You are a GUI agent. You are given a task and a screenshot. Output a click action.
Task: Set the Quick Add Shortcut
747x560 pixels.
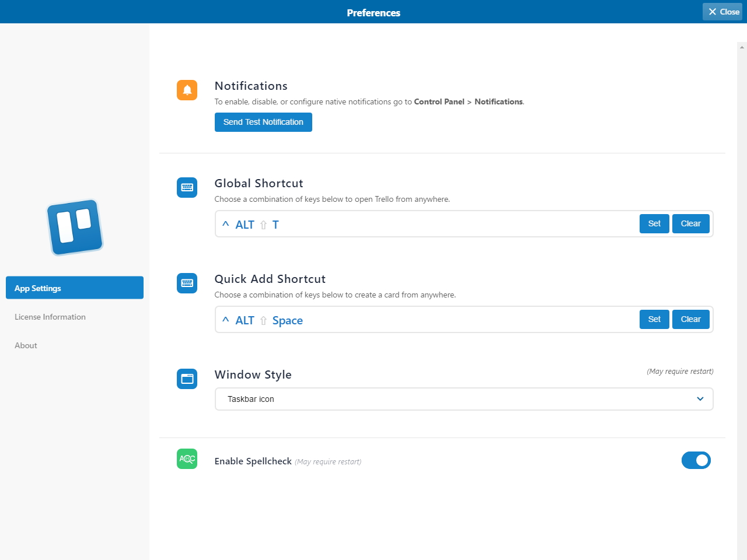654,319
